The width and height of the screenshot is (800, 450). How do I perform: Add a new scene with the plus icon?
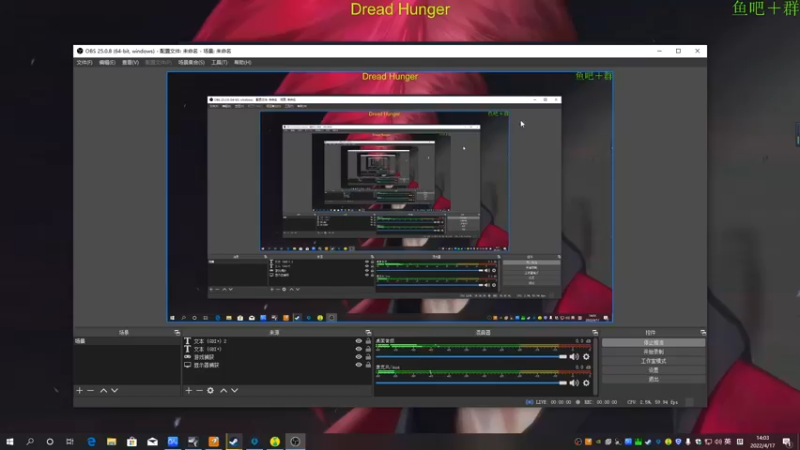point(80,390)
